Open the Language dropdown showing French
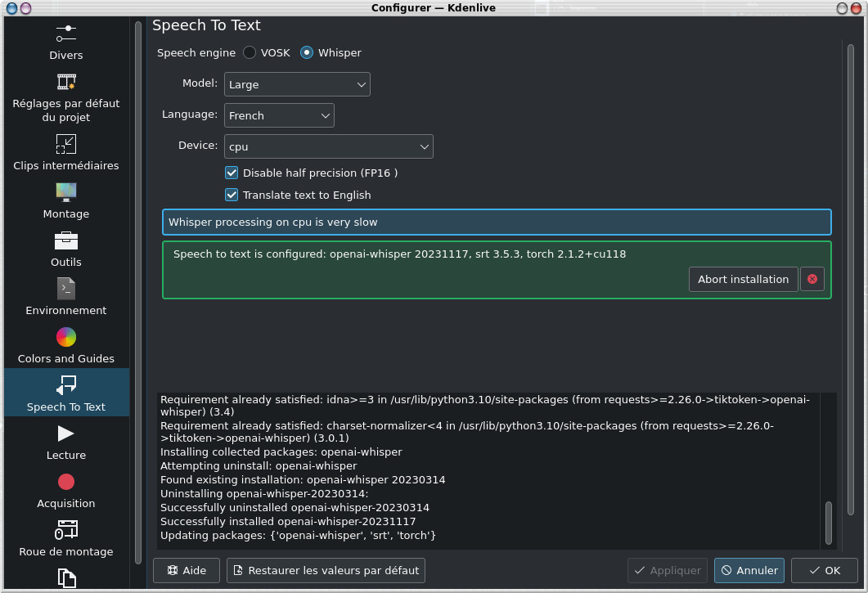The height and width of the screenshot is (593, 868). click(279, 115)
